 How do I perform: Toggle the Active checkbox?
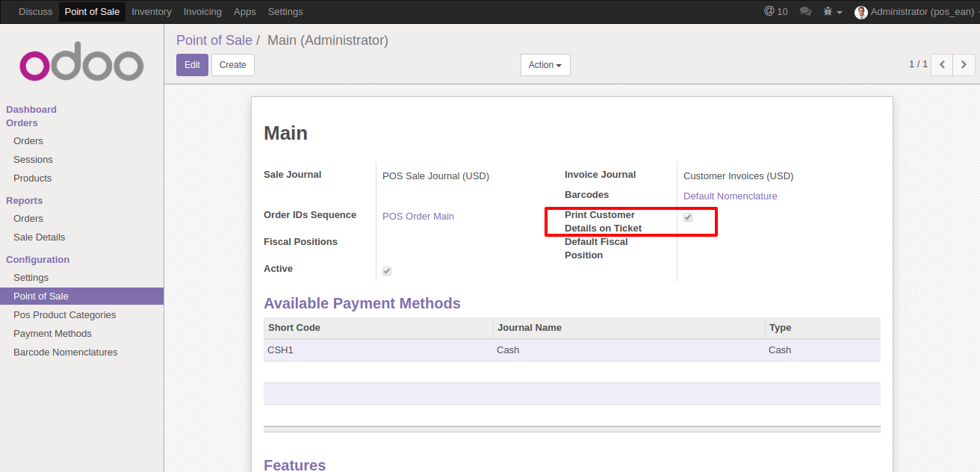(387, 270)
